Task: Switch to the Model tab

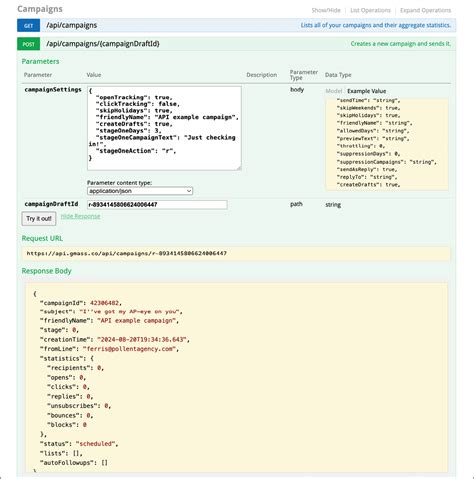Action: click(334, 91)
